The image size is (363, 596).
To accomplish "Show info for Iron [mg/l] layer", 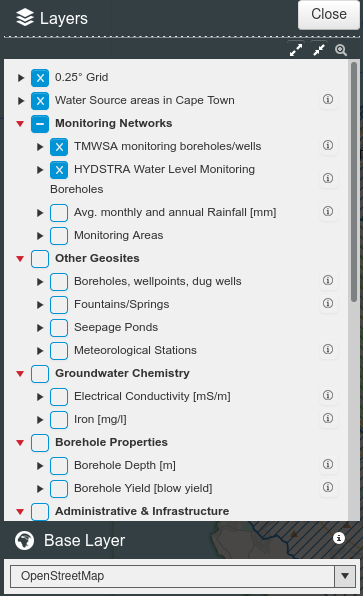I will point(328,419).
